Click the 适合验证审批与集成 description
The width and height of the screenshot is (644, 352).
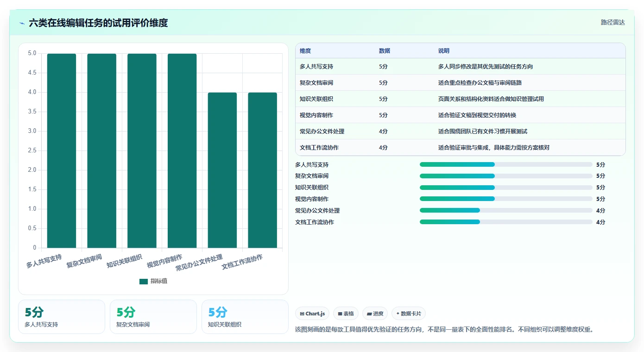pos(494,148)
